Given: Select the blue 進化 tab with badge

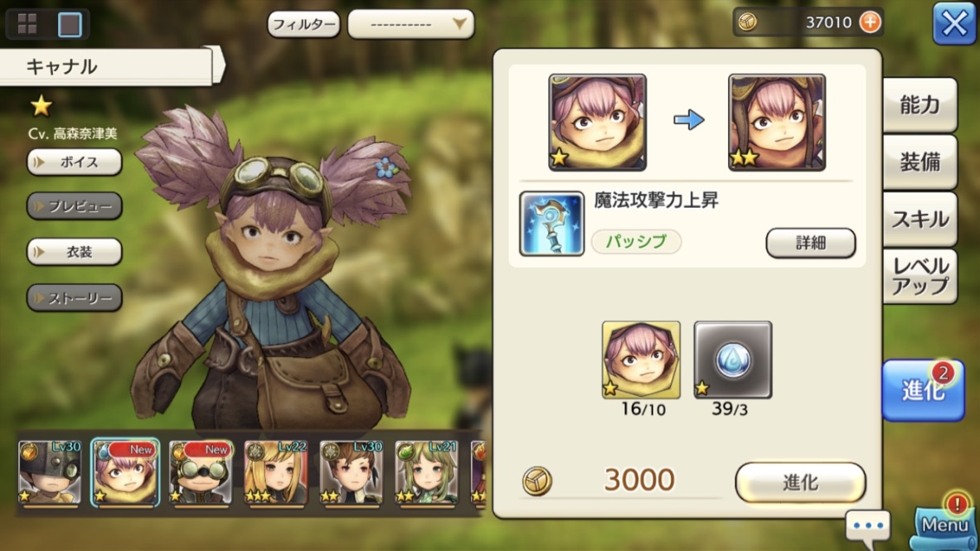Looking at the screenshot, I should [x=923, y=389].
